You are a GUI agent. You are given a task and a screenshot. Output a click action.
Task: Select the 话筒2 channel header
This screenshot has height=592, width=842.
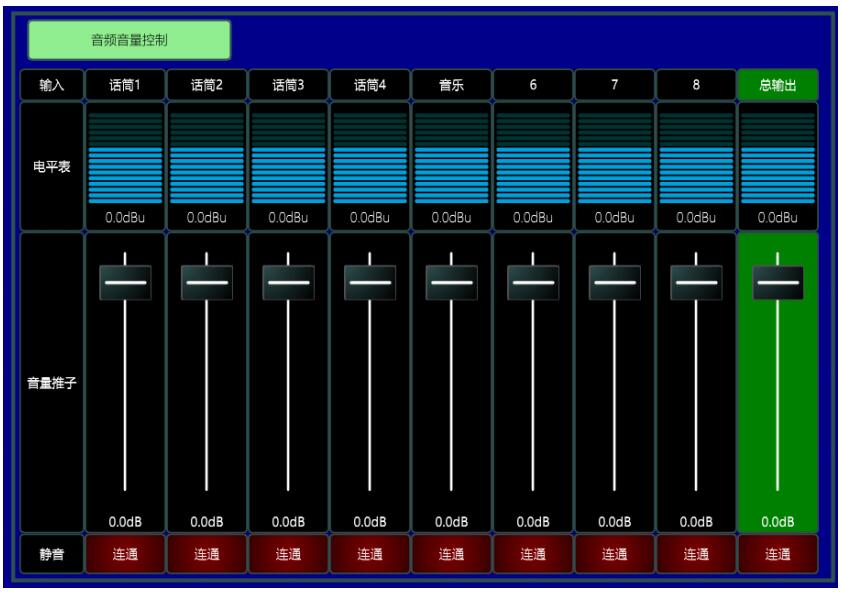tap(207, 85)
